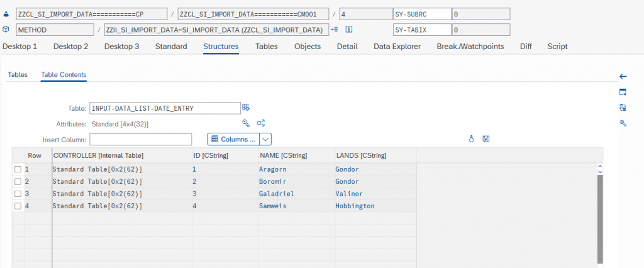This screenshot has width=644, height=268.
Task: Open the Data Explorer tab
Action: point(397,47)
